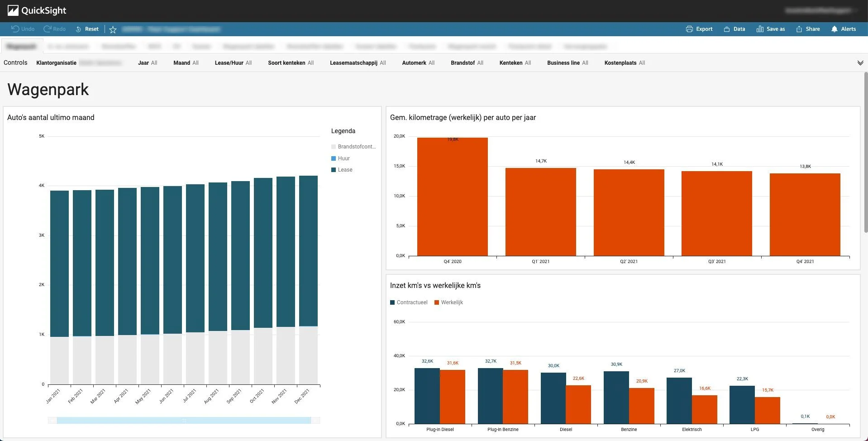Image resolution: width=868 pixels, height=441 pixels.
Task: Share this dashboard
Action: click(x=808, y=29)
